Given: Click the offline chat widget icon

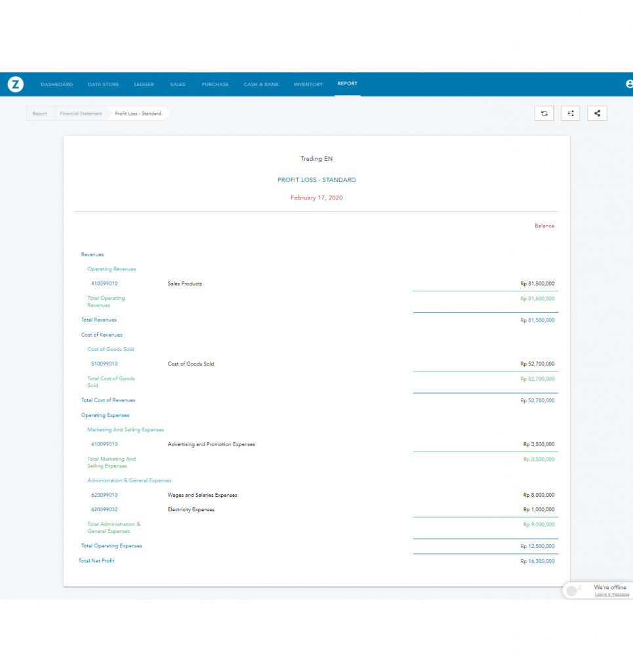Looking at the screenshot, I should click(573, 591).
